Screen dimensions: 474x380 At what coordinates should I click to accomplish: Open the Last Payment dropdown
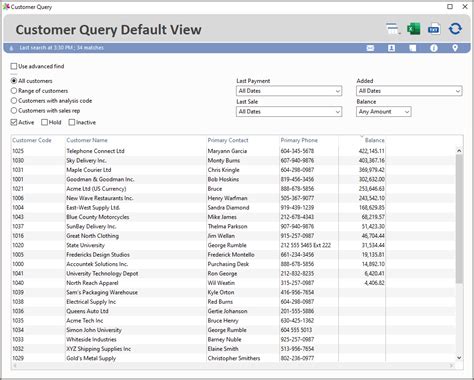pyautogui.click(x=289, y=91)
